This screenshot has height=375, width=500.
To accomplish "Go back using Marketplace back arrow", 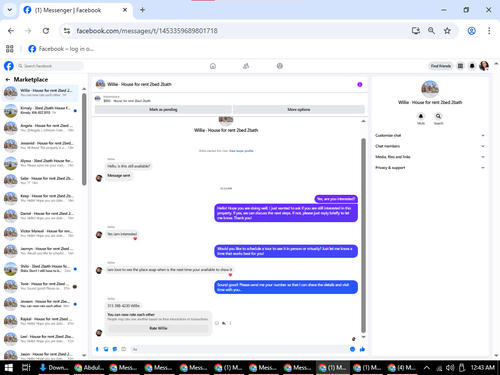I will (8, 80).
